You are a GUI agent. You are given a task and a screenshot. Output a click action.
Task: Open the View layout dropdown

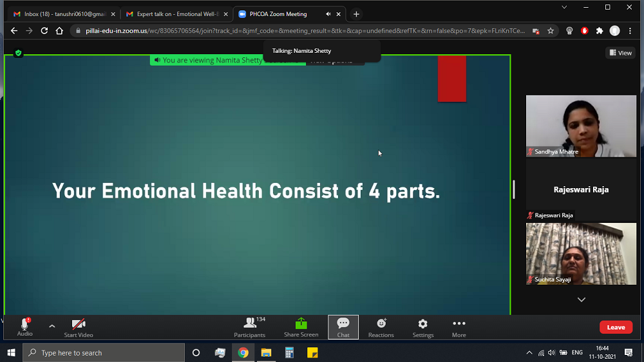(x=620, y=53)
